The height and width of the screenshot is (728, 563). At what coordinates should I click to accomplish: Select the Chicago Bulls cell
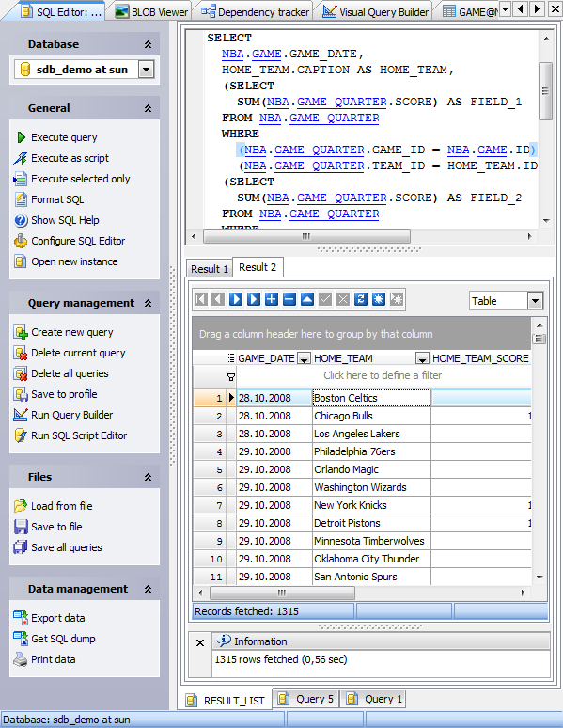pyautogui.click(x=372, y=416)
